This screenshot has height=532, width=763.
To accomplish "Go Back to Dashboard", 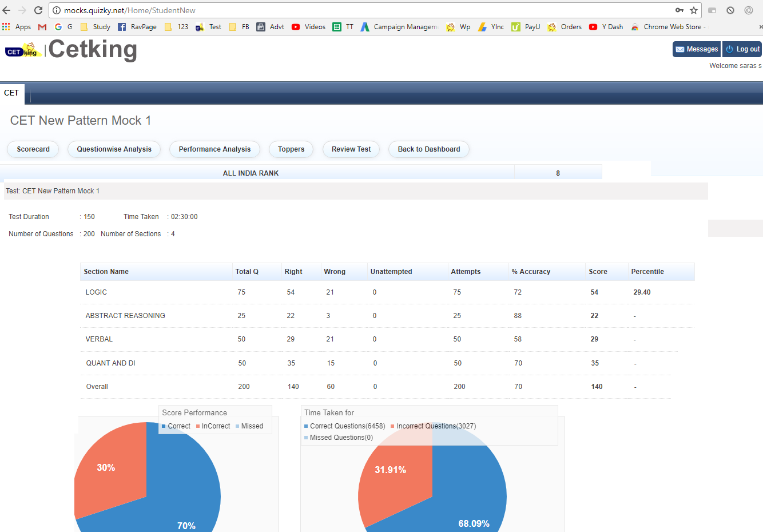I will (429, 149).
